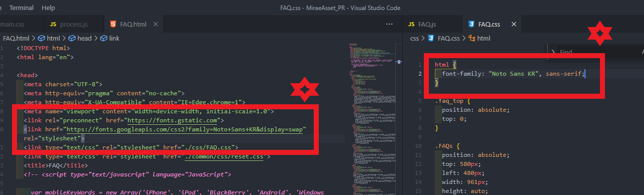Switch to the FAQ.js editor tab
Screen dimensions: 644x195
[422, 24]
